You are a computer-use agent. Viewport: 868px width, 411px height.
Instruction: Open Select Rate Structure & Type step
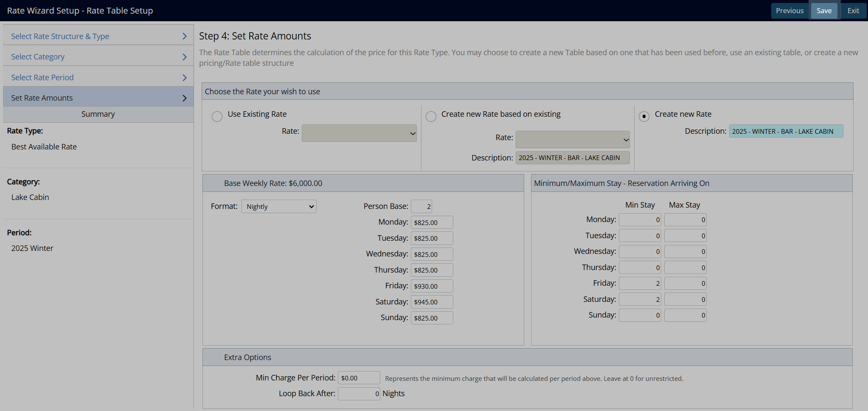[98, 36]
